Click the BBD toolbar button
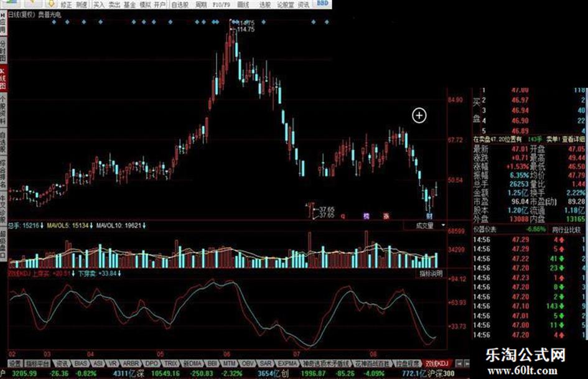Image resolution: width=588 pixels, height=379 pixels. click(322, 3)
